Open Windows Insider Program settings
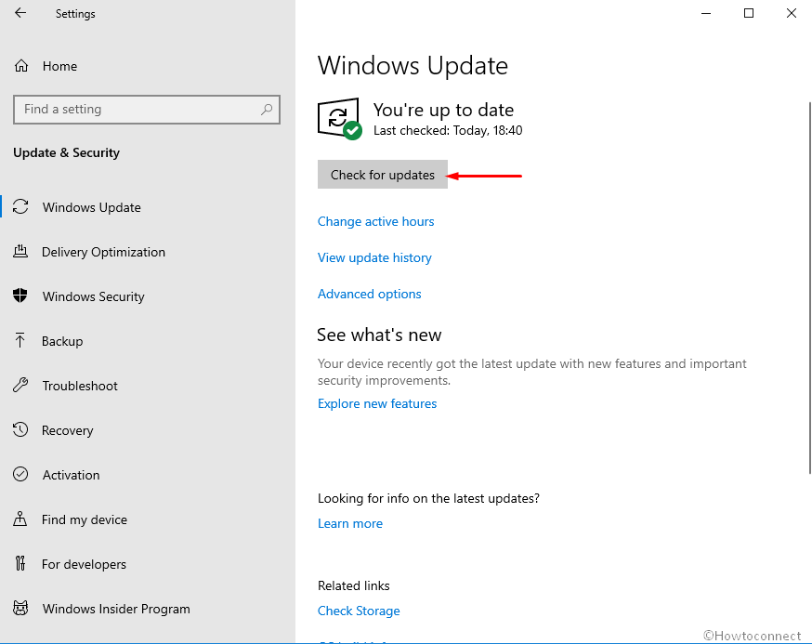This screenshot has width=812, height=644. (x=116, y=609)
